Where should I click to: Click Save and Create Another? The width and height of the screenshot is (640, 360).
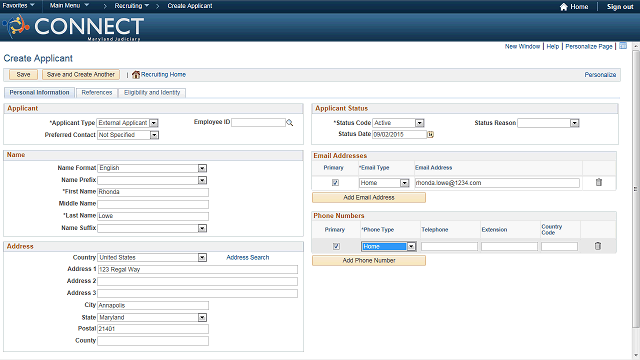tap(81, 75)
